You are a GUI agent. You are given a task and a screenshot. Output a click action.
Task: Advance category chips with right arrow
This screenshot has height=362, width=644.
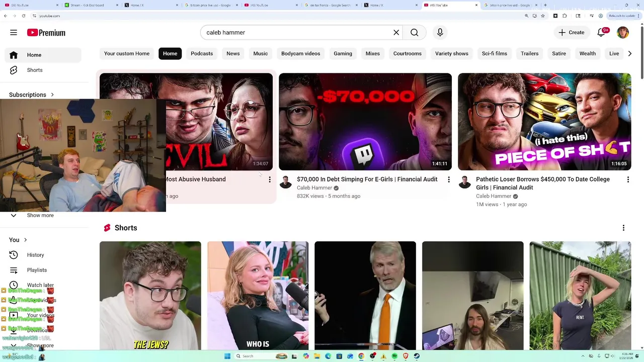click(629, 53)
